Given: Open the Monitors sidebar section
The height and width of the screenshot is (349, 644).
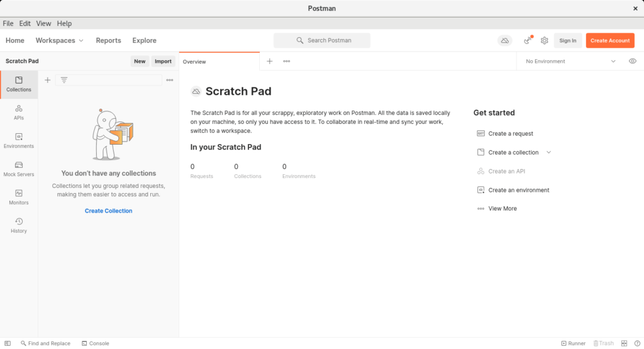Looking at the screenshot, I should (19, 197).
